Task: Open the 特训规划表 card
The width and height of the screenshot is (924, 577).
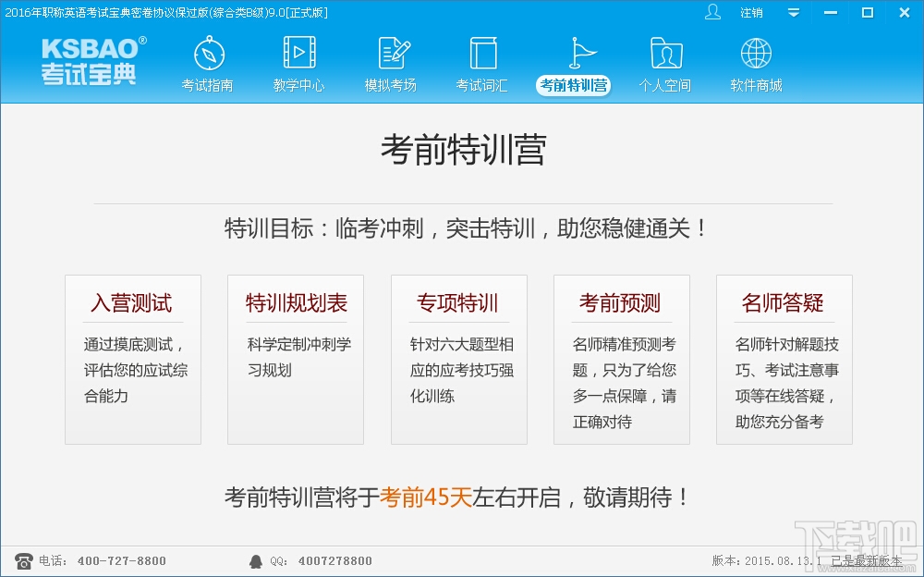Action: 296,360
